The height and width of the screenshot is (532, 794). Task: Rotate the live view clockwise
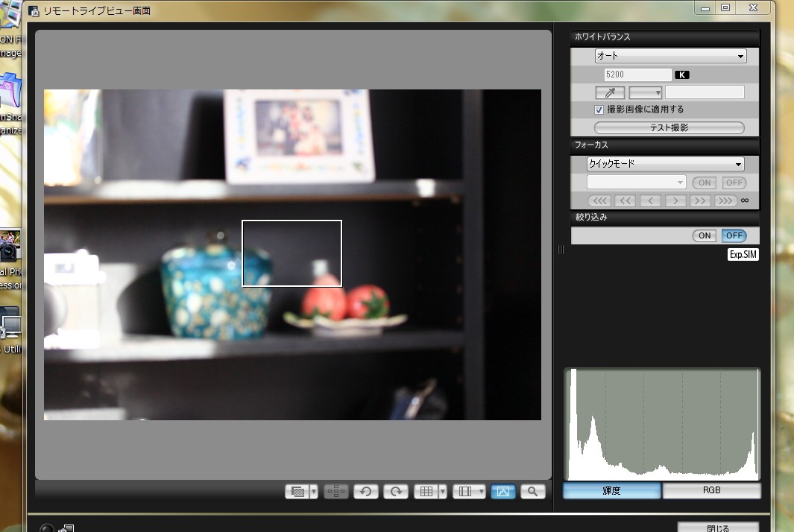pyautogui.click(x=396, y=492)
